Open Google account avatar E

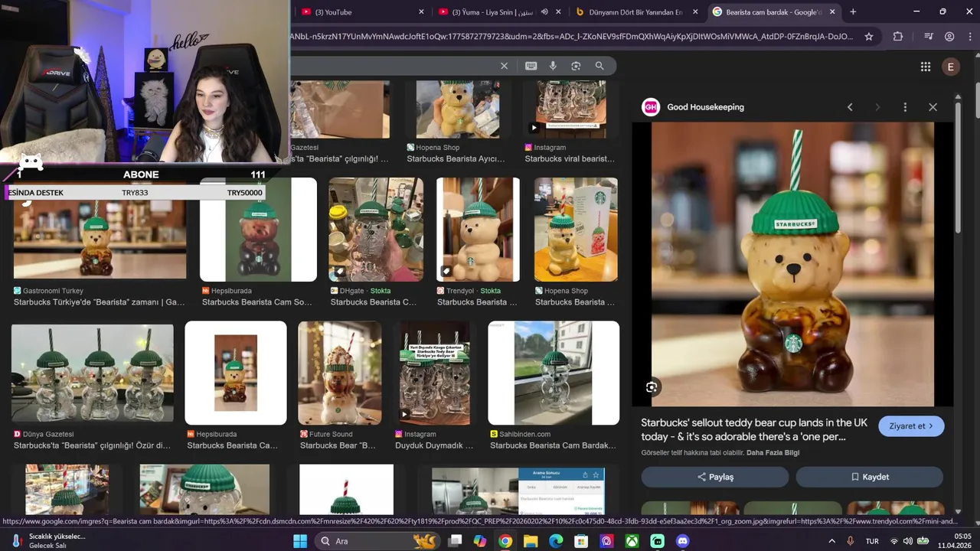950,67
